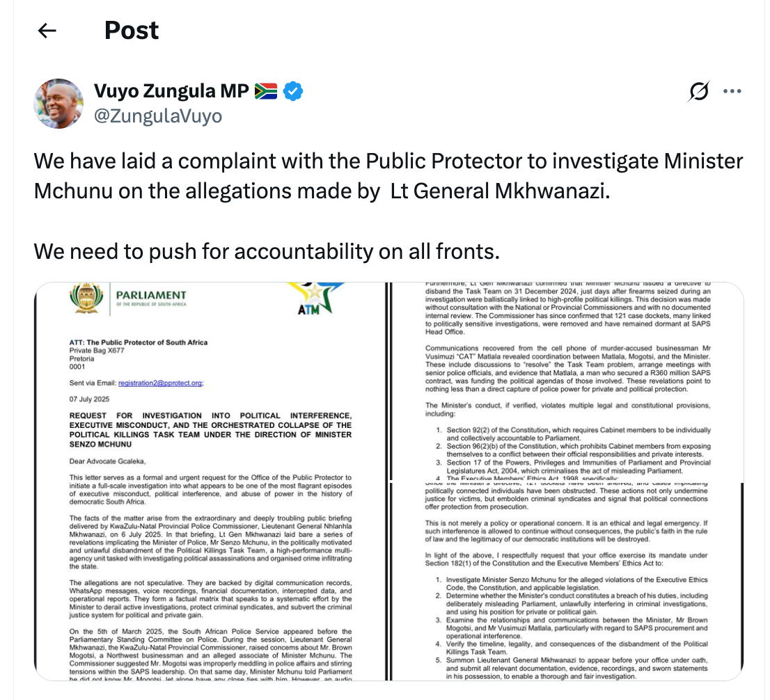Open the Vuyo Zungula MP display name
Image resolution: width=770 pixels, height=700 pixels.
tap(171, 91)
